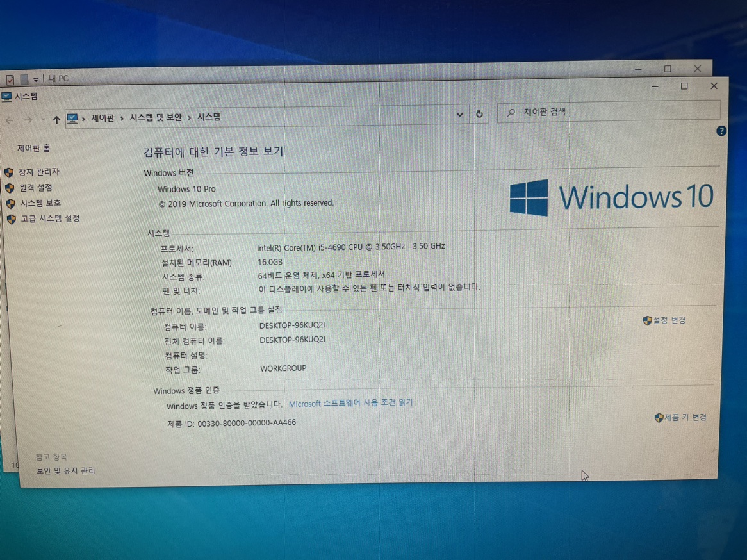This screenshot has width=747, height=560.
Task: Click the back navigation arrow
Action: point(10,120)
